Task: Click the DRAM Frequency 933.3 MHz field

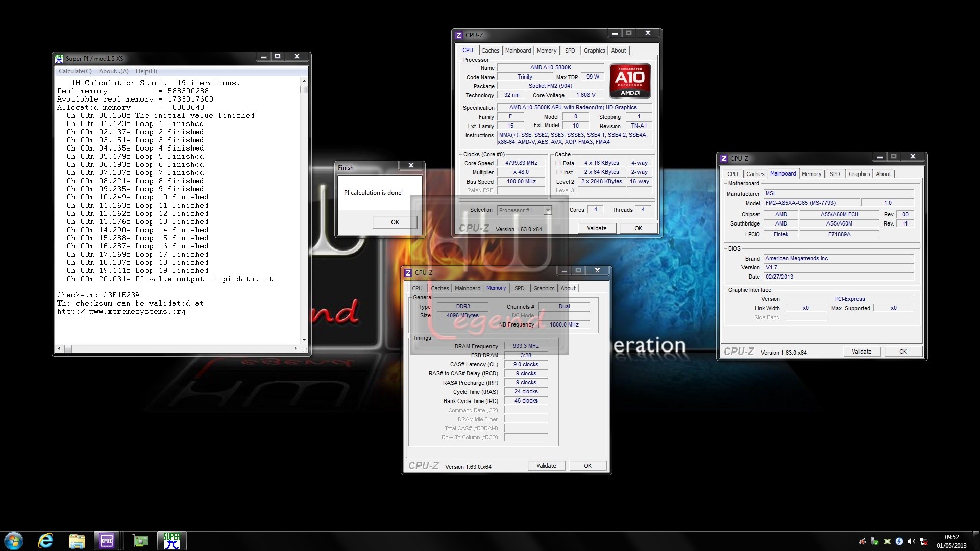Action: [x=526, y=346]
